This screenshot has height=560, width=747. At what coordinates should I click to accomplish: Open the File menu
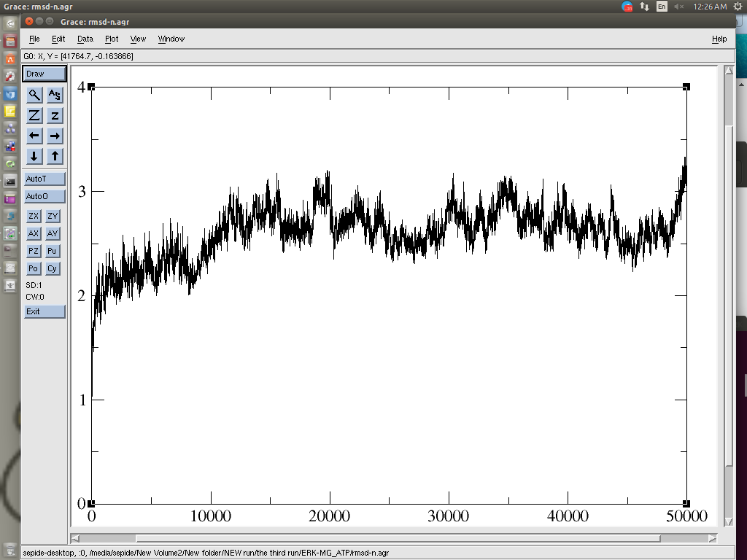tap(34, 39)
